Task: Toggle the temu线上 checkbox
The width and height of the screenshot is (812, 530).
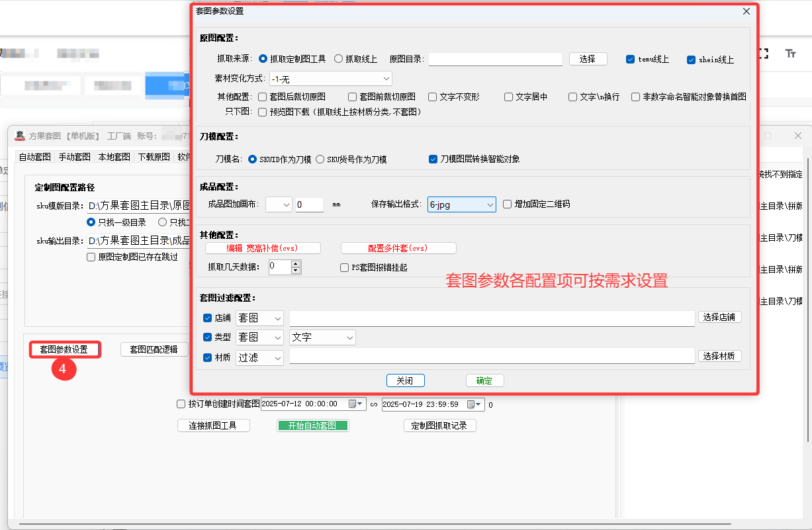Action: 630,60
